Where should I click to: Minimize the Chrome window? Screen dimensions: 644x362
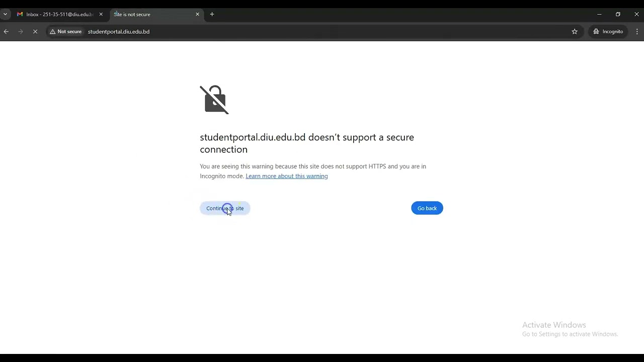coord(599,15)
